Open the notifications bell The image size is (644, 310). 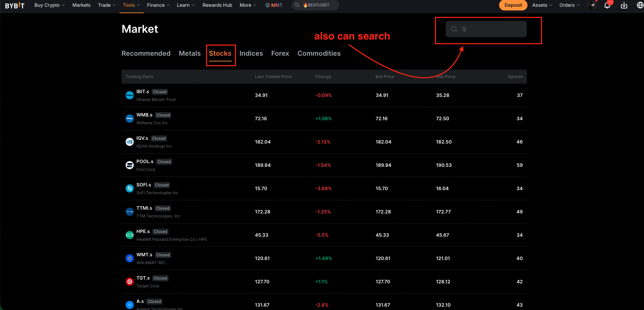click(607, 5)
